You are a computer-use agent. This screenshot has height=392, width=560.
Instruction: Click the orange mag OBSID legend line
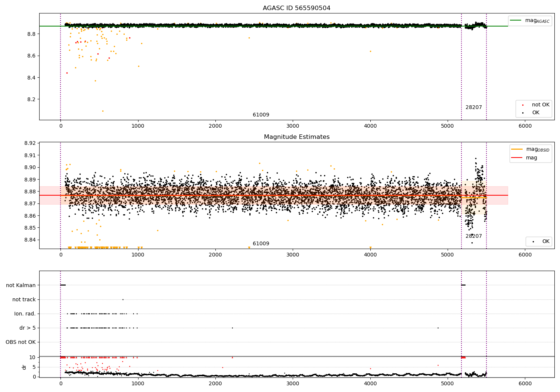[x=517, y=149]
